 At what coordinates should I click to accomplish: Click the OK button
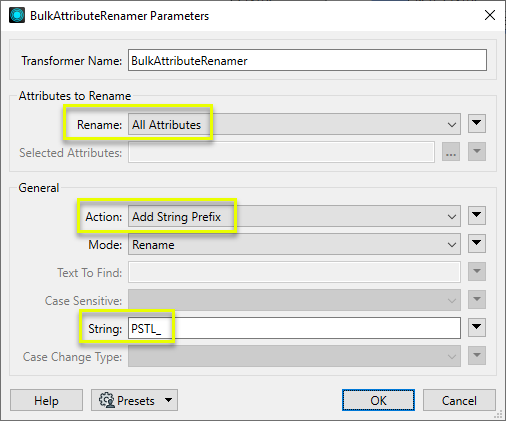378,400
